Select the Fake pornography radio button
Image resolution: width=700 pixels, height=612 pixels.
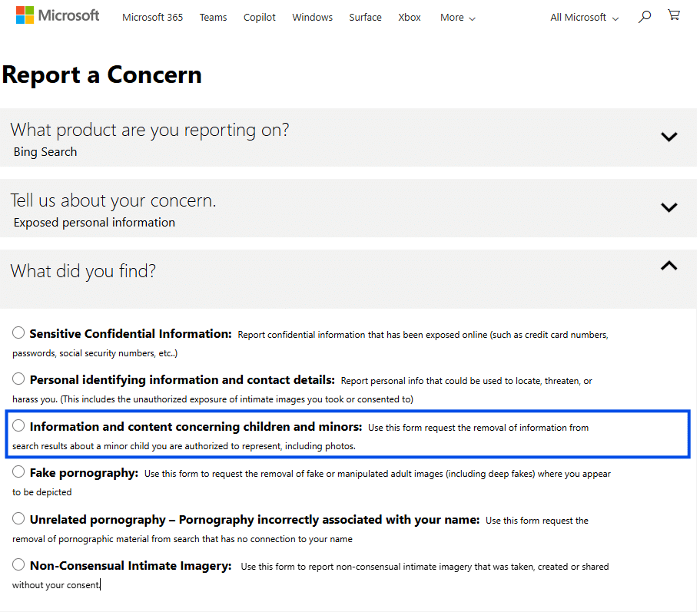18,472
